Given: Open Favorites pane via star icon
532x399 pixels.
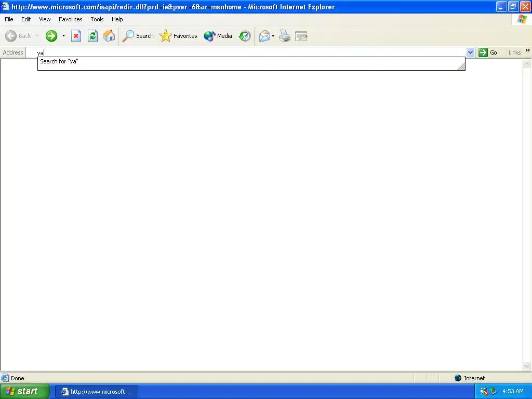Looking at the screenshot, I should coord(179,36).
